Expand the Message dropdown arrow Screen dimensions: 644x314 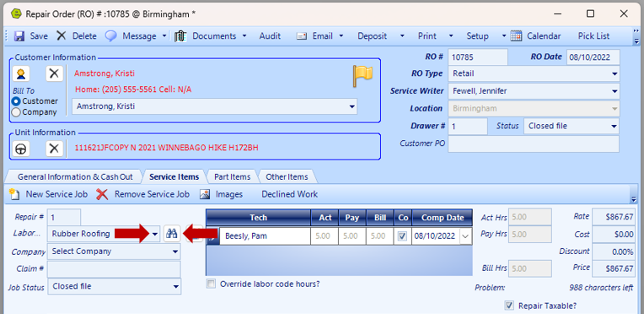[x=164, y=36]
